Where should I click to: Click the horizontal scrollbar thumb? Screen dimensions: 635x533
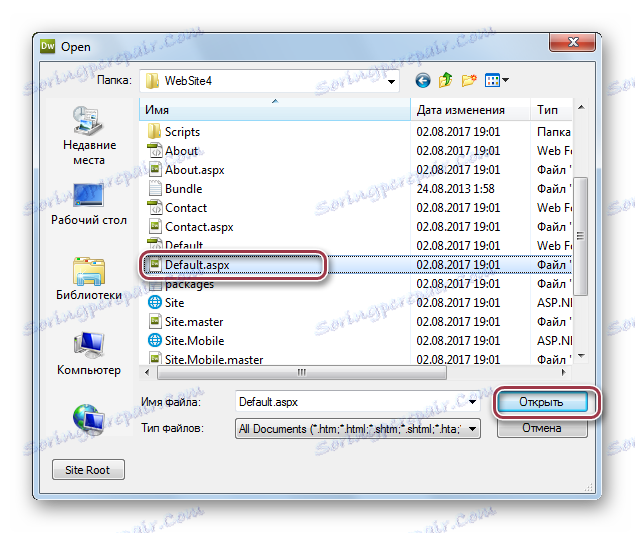click(302, 372)
